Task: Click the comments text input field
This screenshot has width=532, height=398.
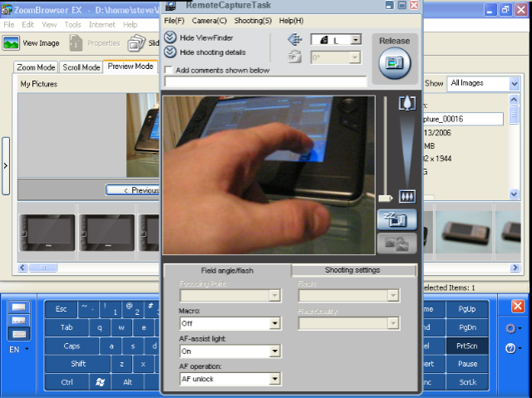Action: pyautogui.click(x=265, y=81)
